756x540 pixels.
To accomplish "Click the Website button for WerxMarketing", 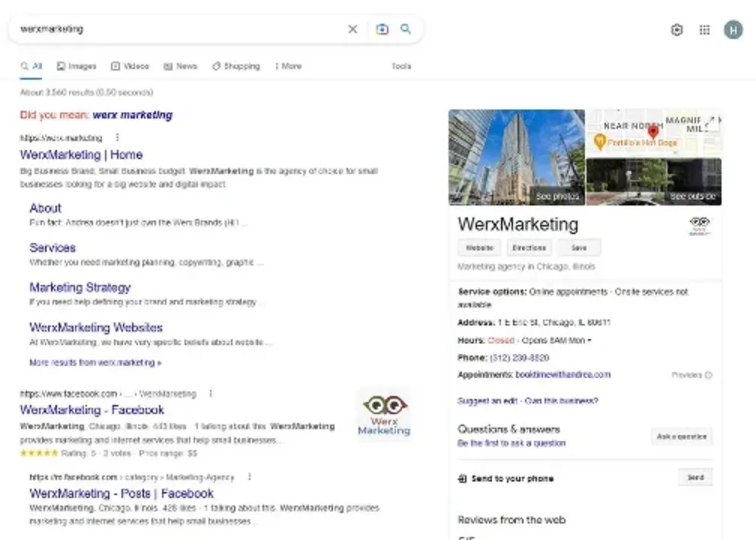I will (x=479, y=248).
